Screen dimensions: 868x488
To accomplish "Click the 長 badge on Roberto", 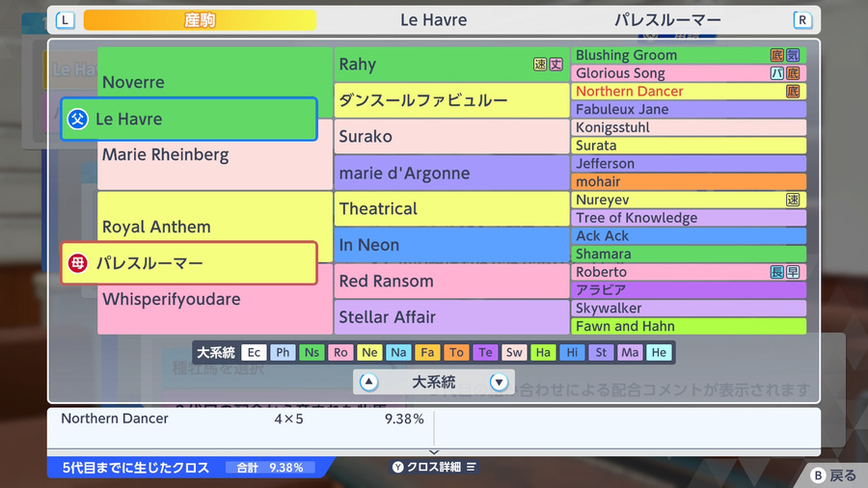I will [777, 272].
